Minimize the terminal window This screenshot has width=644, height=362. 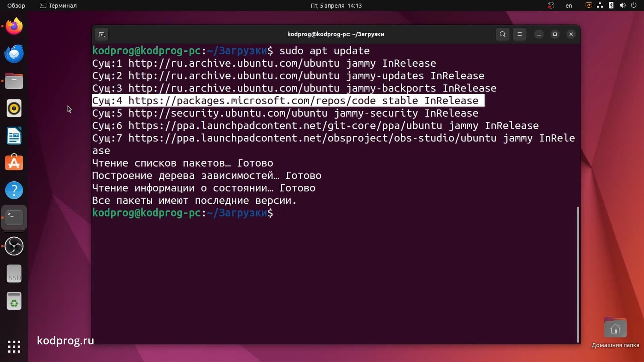coord(539,34)
